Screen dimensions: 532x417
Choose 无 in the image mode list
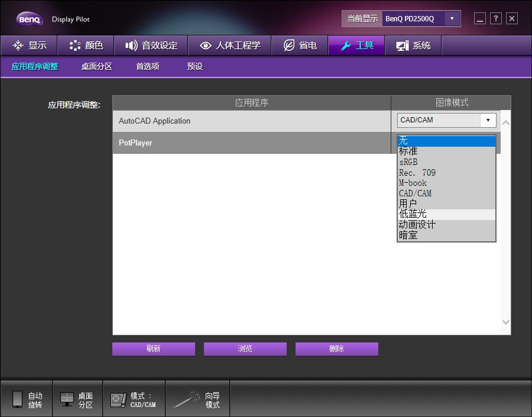point(446,141)
